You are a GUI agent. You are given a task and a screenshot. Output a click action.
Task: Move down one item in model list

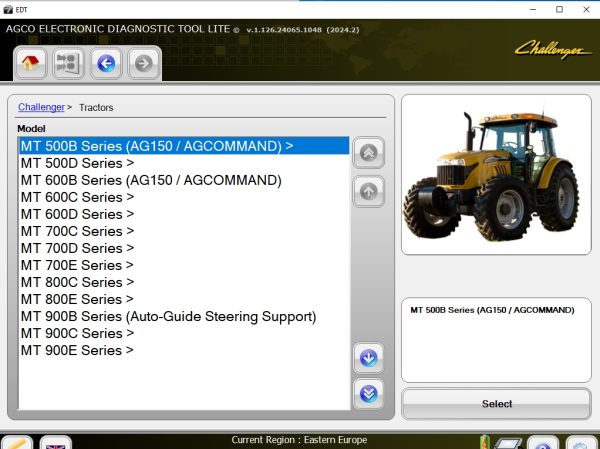click(x=368, y=358)
